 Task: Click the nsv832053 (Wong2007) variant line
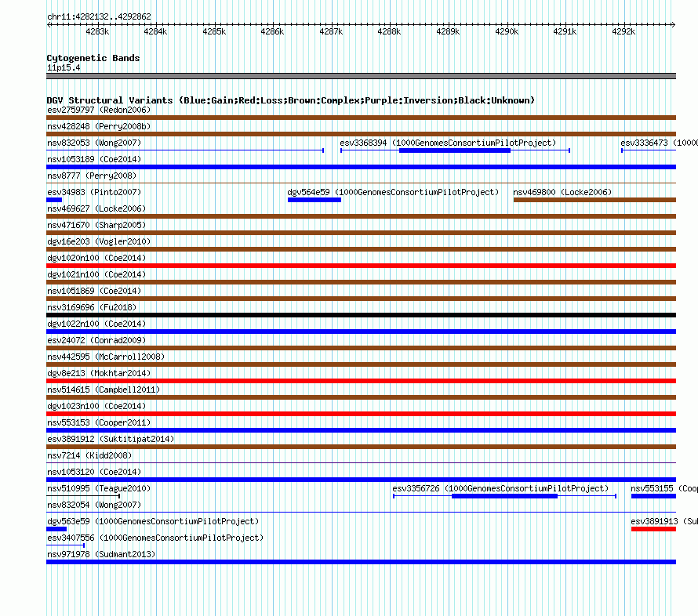185,150
